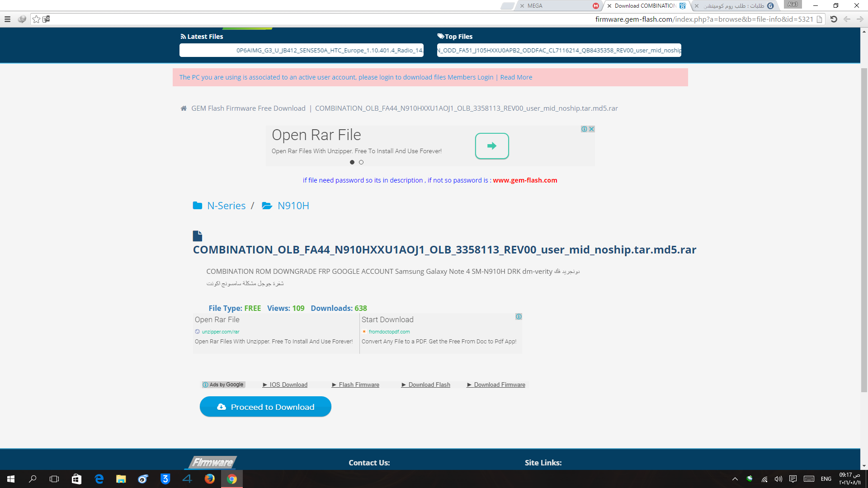Select the first ad carousel dot
868x488 pixels.
352,162
